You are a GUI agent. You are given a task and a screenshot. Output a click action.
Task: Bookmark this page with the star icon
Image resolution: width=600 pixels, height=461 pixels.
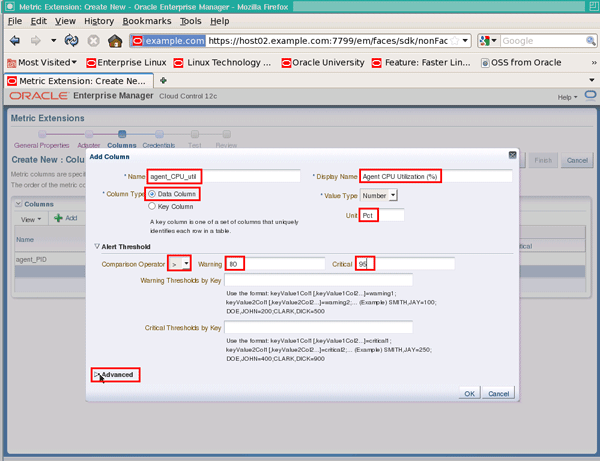click(455, 41)
